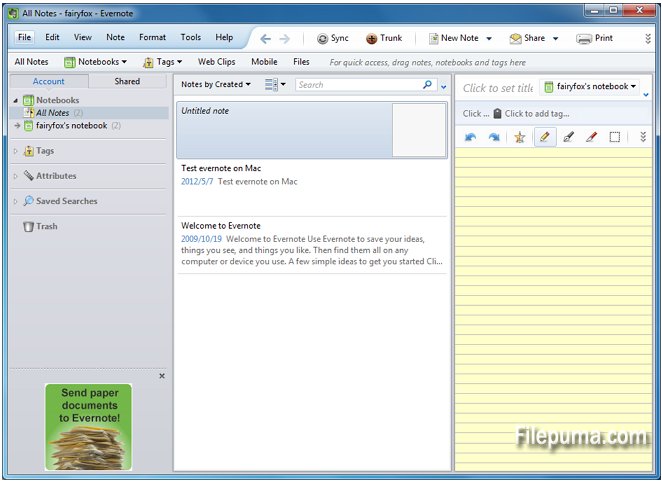Click the Trash icon in sidebar

pyautogui.click(x=28, y=226)
